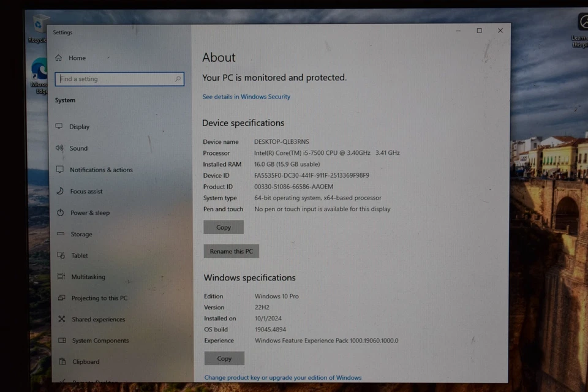Copy the device specifications
The height and width of the screenshot is (392, 588).
coord(224,227)
